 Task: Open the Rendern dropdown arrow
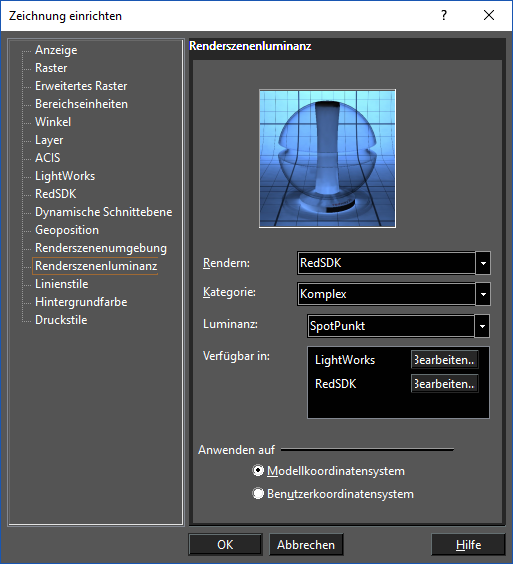(x=483, y=263)
